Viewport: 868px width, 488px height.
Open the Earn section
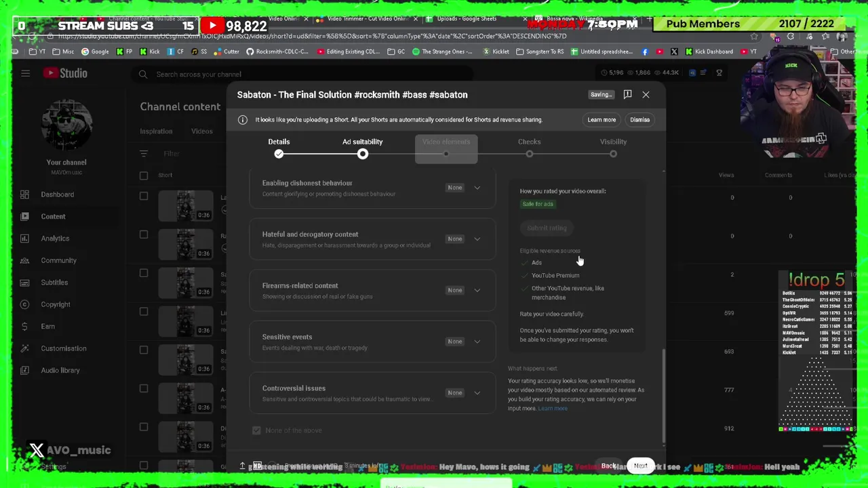pos(47,326)
